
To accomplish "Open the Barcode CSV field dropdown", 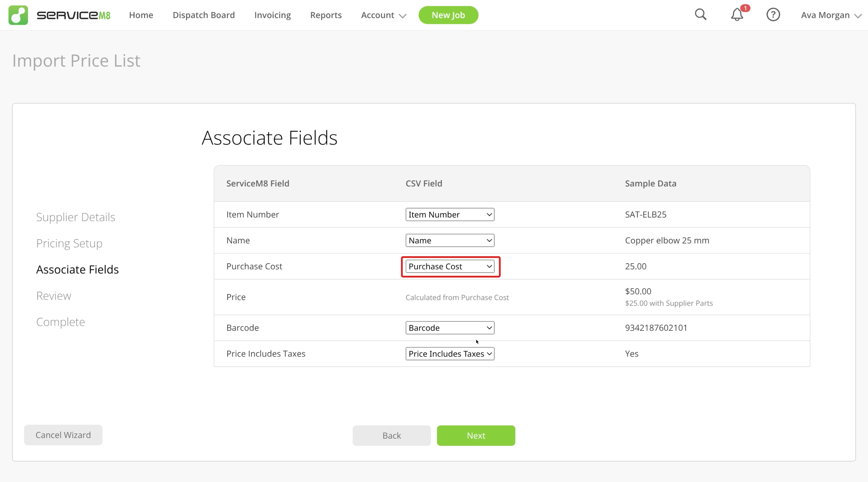I will (450, 328).
